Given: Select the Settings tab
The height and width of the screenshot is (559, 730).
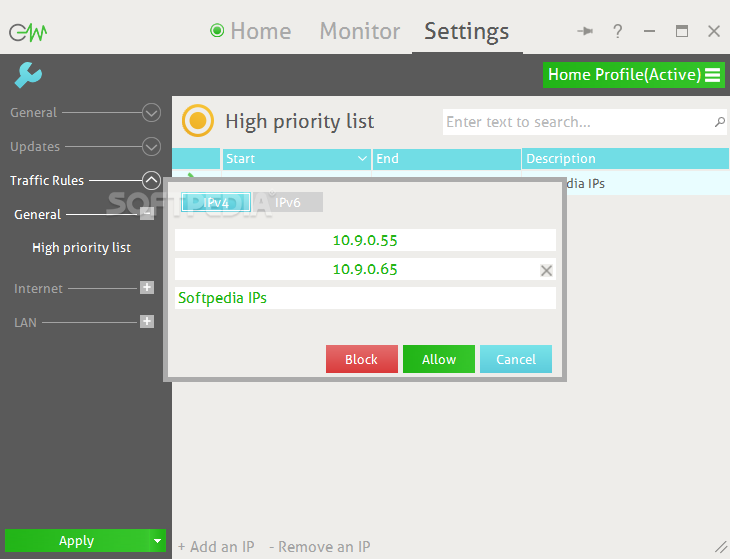Looking at the screenshot, I should 466,32.
